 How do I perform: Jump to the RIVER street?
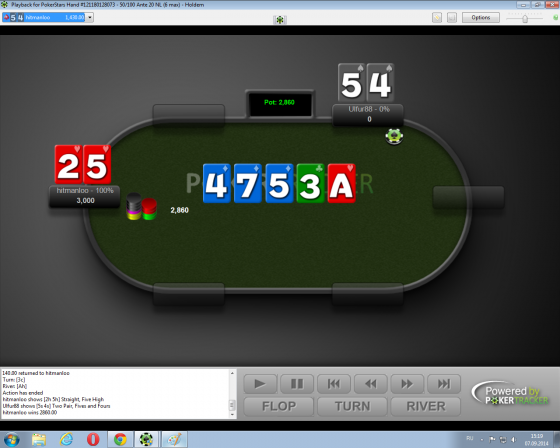426,406
